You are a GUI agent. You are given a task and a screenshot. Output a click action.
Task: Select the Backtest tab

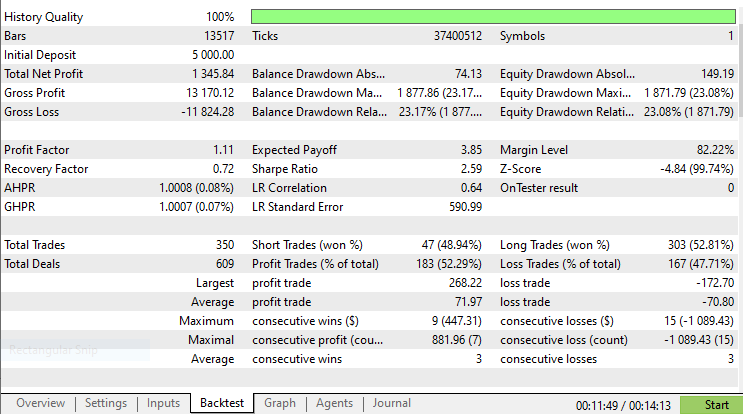coord(222,403)
